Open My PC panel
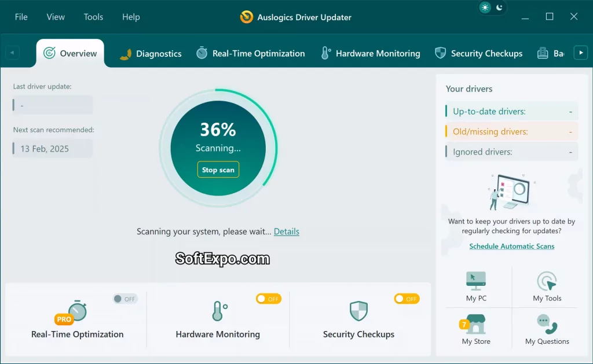Image resolution: width=593 pixels, height=364 pixels. [x=475, y=285]
